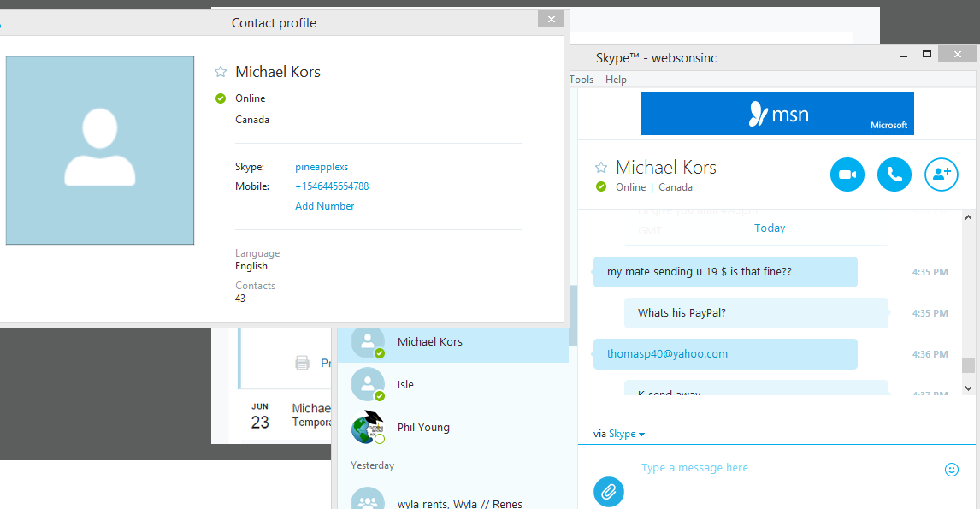
Task: Click the 'Whats his PayPal?' message
Action: (x=756, y=312)
